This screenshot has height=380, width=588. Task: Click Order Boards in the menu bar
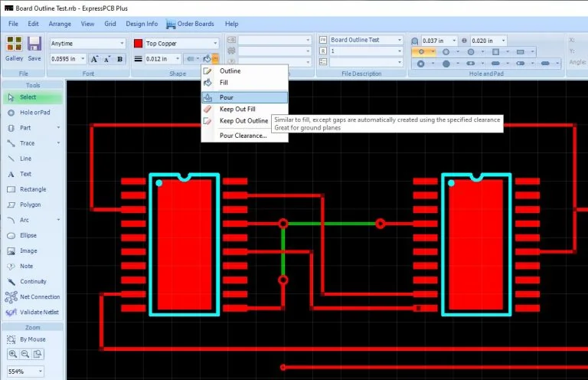[x=190, y=24]
